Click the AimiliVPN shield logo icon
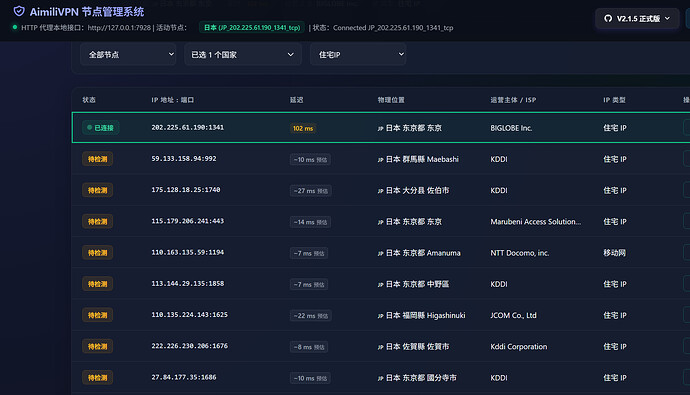This screenshot has height=395, width=690. point(19,11)
